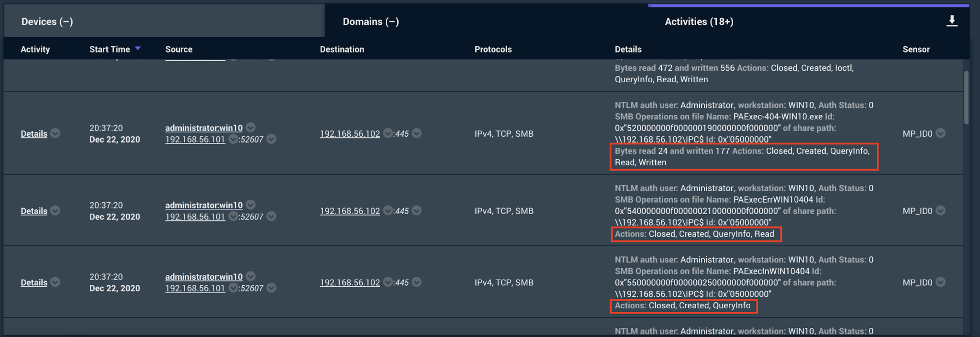The height and width of the screenshot is (337, 980).
Task: Open MP_ID0 sensor chevron in PAExecInWIN10404 row
Action: [x=940, y=282]
